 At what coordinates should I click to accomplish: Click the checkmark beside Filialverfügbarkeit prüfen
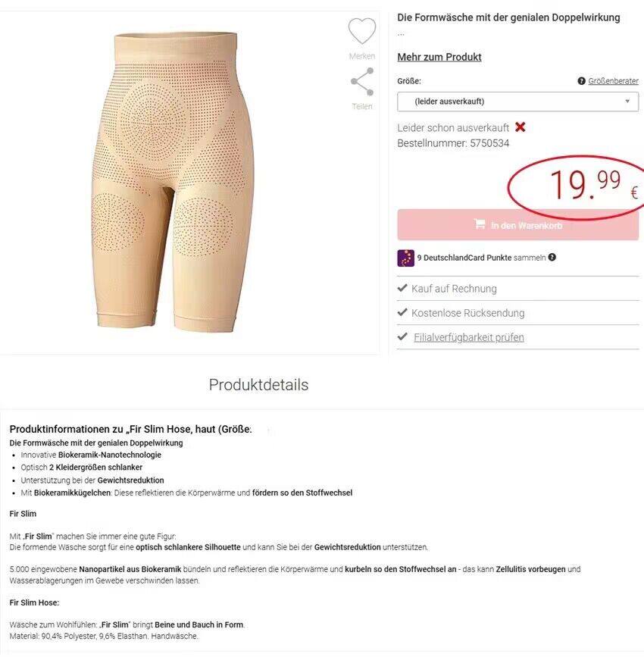(402, 336)
